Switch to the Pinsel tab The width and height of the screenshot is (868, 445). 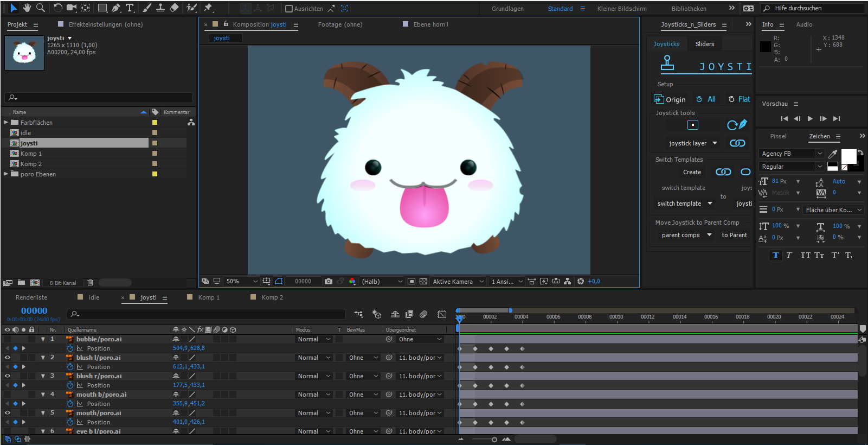[x=778, y=136]
